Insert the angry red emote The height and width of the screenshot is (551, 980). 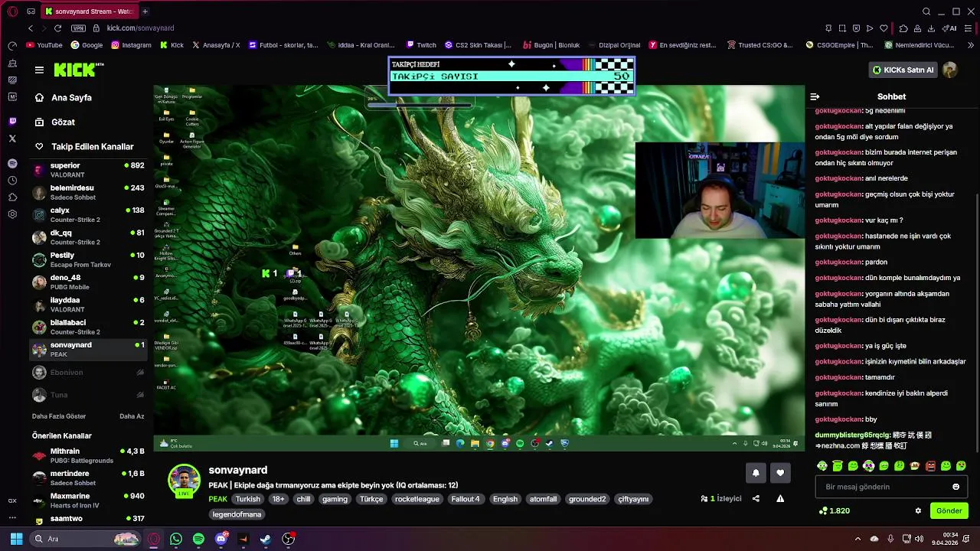point(930,465)
